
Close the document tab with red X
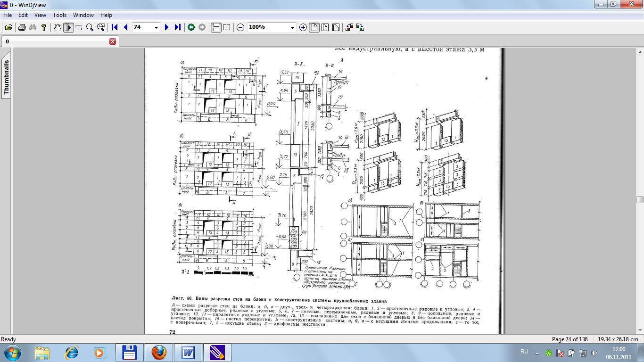[x=113, y=41]
